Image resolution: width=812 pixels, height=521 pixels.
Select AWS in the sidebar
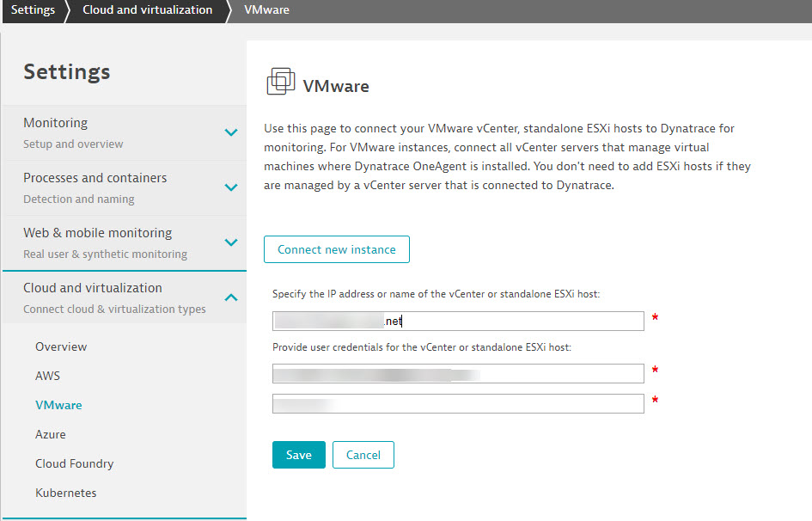tap(47, 376)
